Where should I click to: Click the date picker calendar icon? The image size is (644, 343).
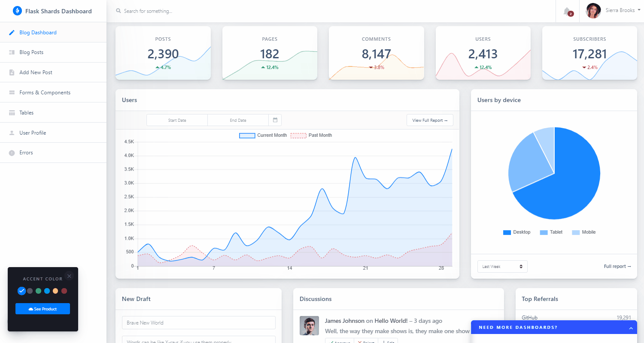click(275, 120)
